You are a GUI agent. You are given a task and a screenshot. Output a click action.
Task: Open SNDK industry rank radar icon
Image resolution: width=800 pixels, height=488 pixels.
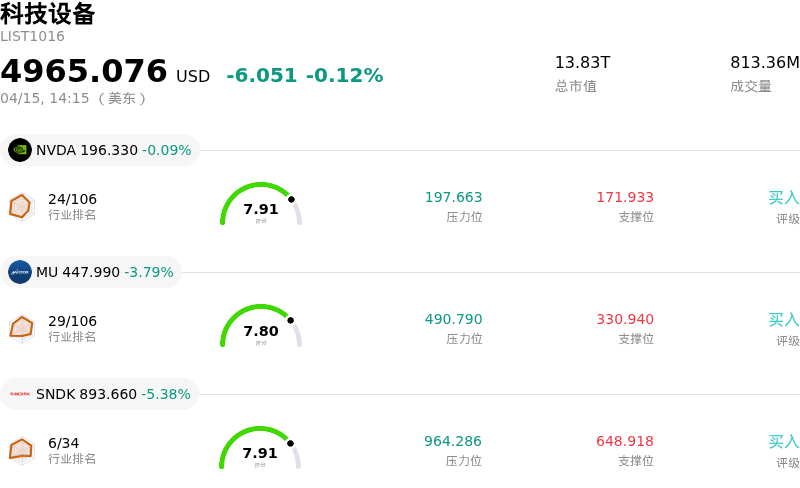coord(21,450)
